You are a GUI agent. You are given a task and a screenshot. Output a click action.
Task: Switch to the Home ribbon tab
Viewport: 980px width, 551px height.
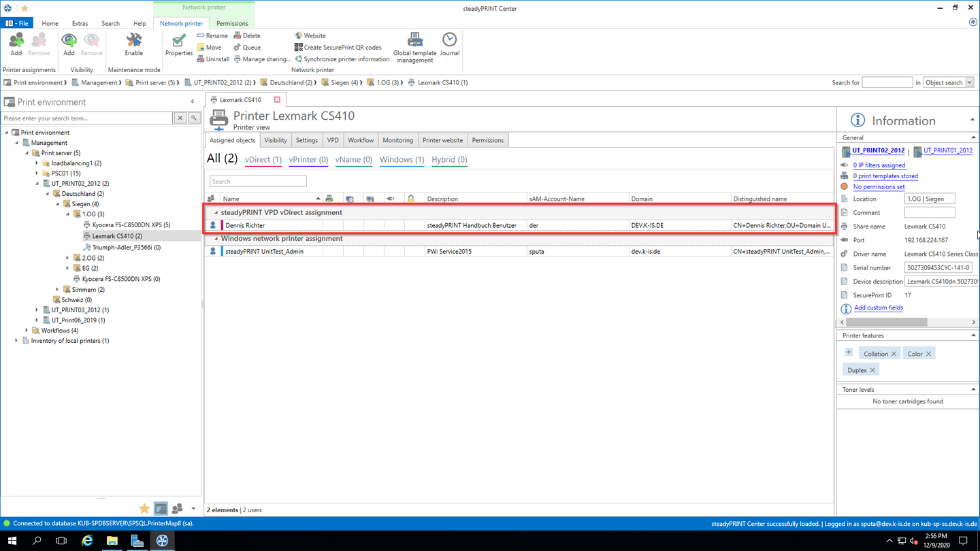coord(50,23)
